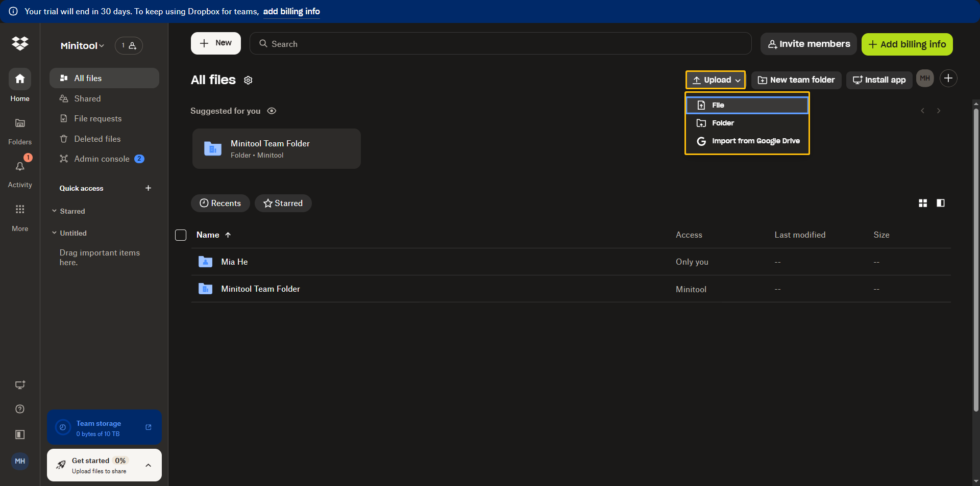Check the select-all checkbox above the file list
This screenshot has height=486, width=980.
tap(181, 235)
